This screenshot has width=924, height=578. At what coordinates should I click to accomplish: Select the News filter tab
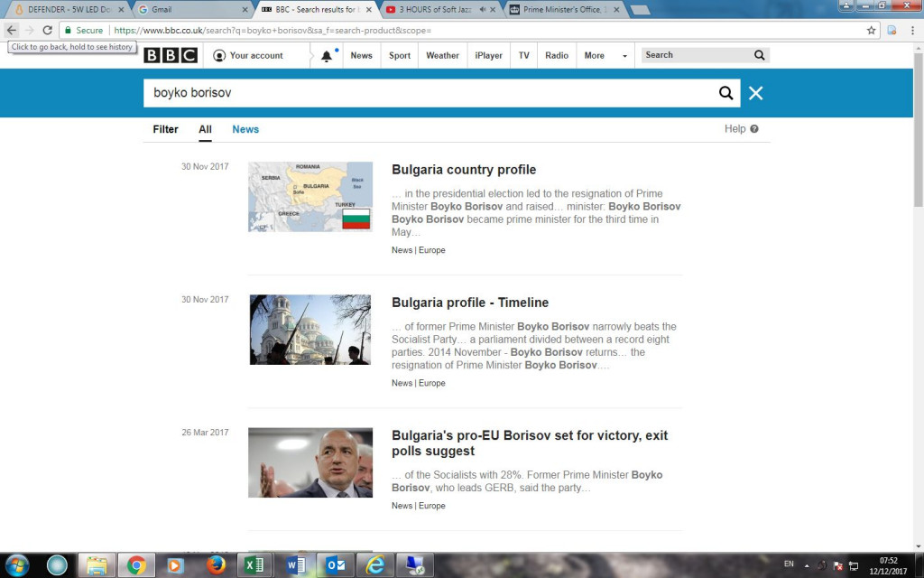[245, 129]
